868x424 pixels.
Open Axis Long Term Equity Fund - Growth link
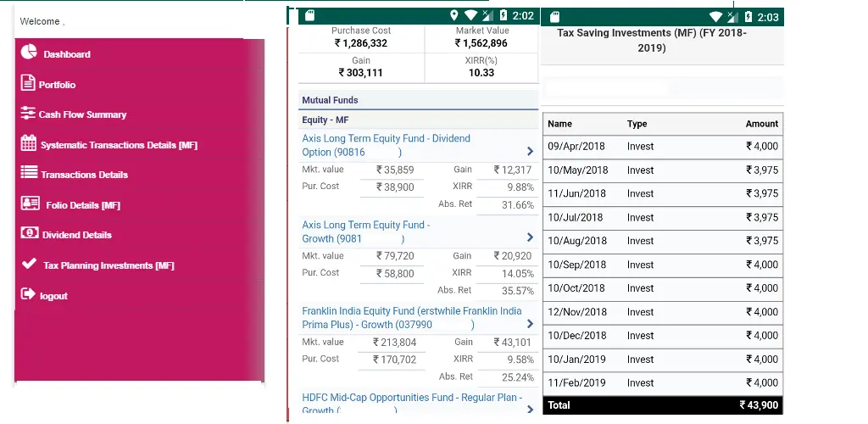(366, 232)
